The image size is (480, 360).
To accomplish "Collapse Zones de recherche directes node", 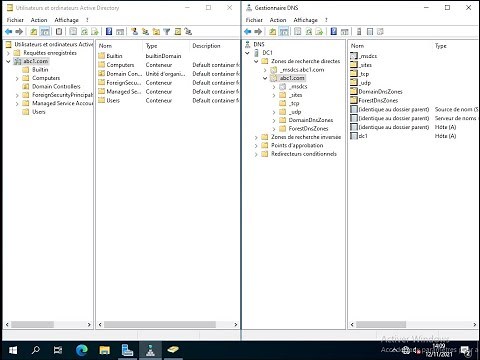I will pyautogui.click(x=256, y=61).
